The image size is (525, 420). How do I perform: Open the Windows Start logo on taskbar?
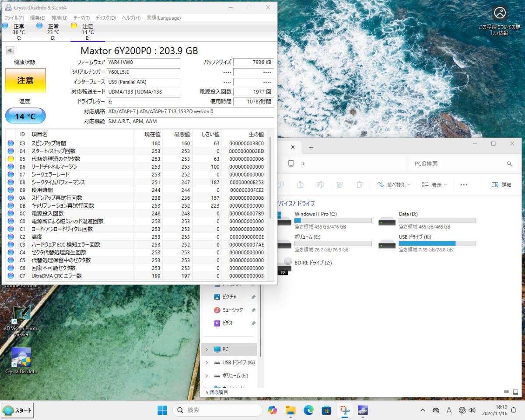click(x=162, y=410)
